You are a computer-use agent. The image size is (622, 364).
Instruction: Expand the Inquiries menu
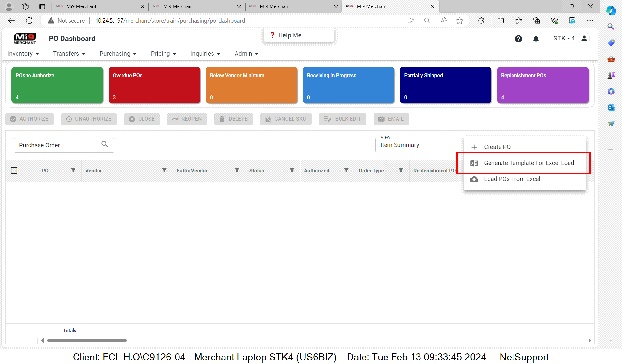click(205, 54)
